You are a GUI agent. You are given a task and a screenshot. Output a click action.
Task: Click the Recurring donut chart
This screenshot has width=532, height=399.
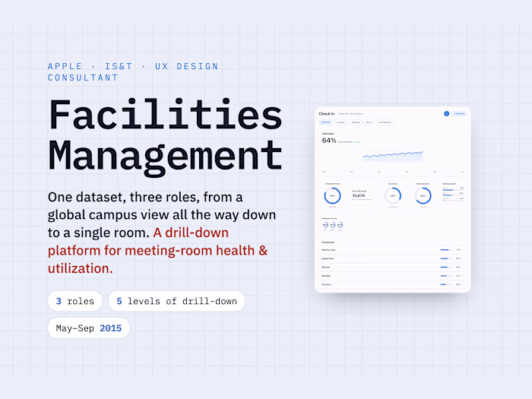(x=393, y=196)
